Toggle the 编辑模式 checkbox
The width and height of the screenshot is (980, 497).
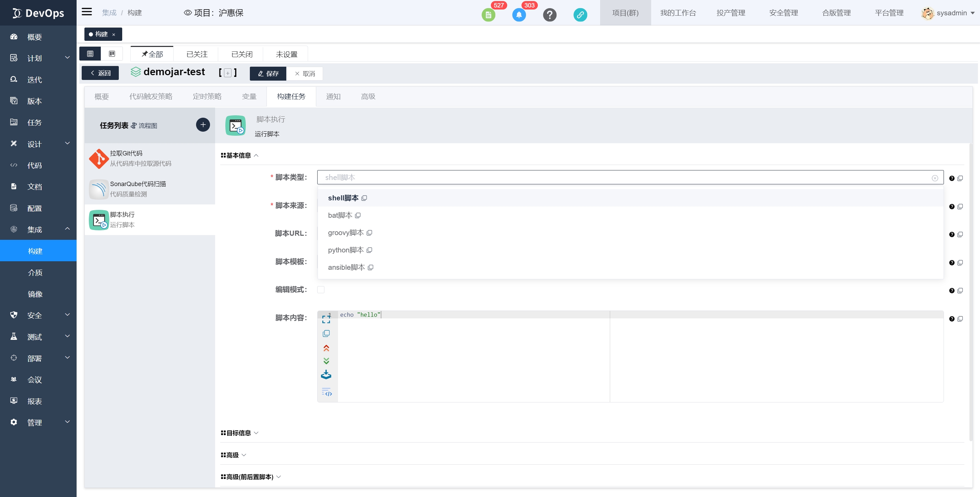click(321, 290)
